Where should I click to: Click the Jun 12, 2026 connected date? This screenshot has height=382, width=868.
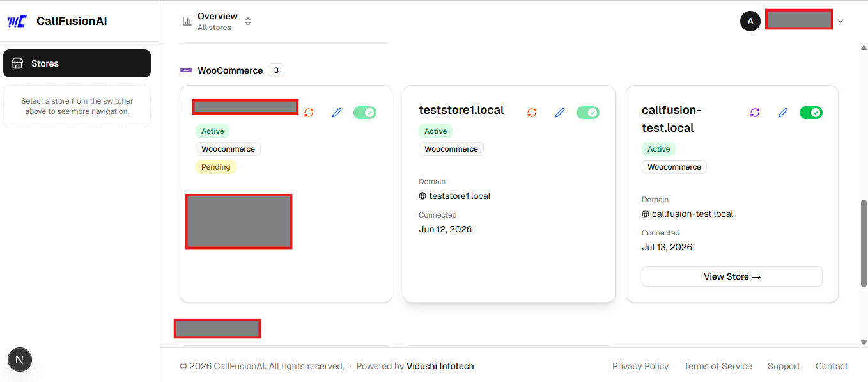point(446,229)
